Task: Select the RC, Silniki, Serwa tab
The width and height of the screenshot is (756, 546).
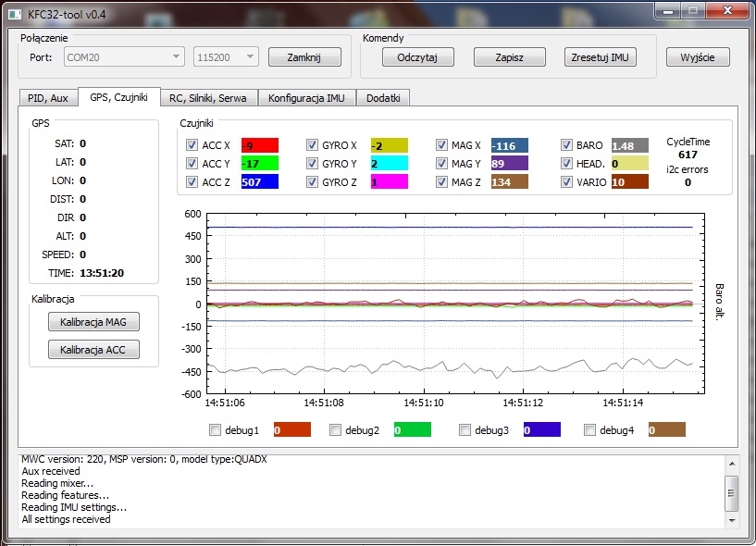Action: coord(208,98)
